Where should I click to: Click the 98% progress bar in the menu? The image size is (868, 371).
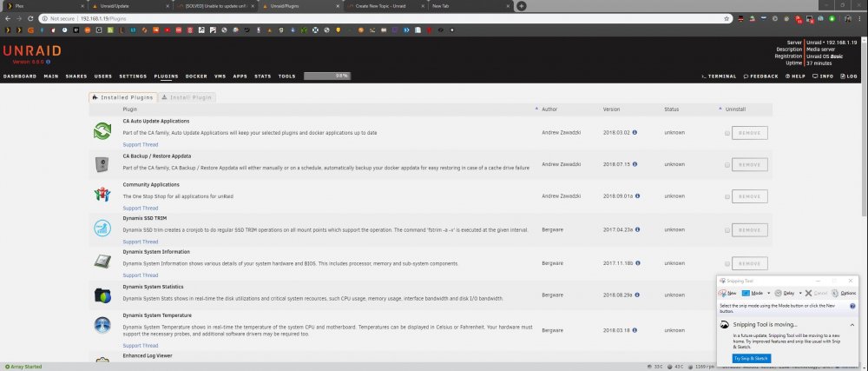point(327,76)
